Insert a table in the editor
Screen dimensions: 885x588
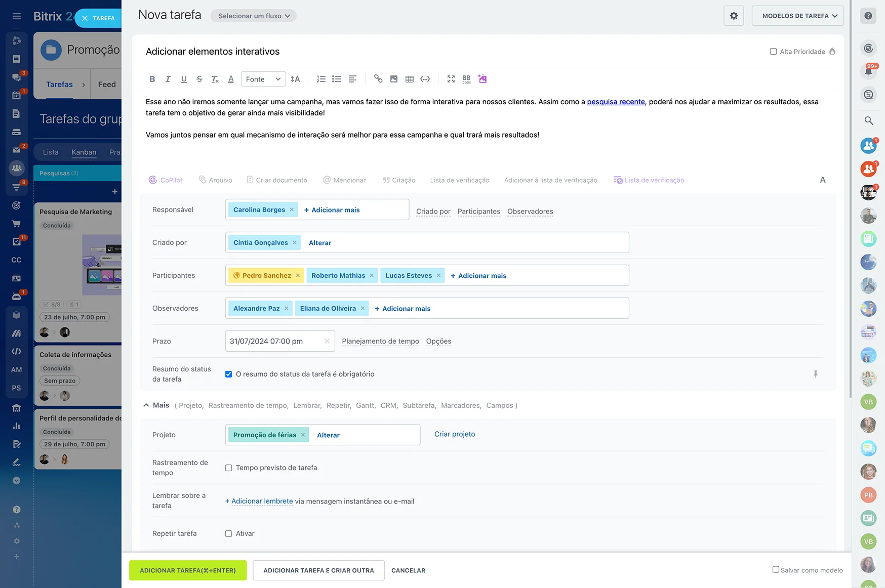(x=410, y=79)
